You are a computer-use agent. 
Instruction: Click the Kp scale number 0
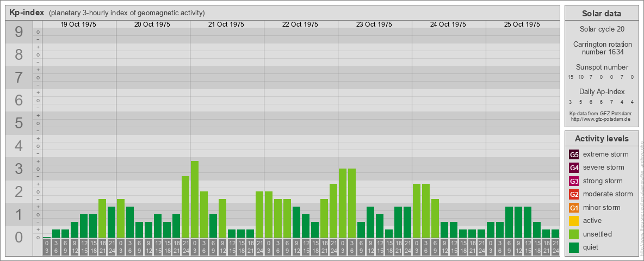tap(19, 237)
